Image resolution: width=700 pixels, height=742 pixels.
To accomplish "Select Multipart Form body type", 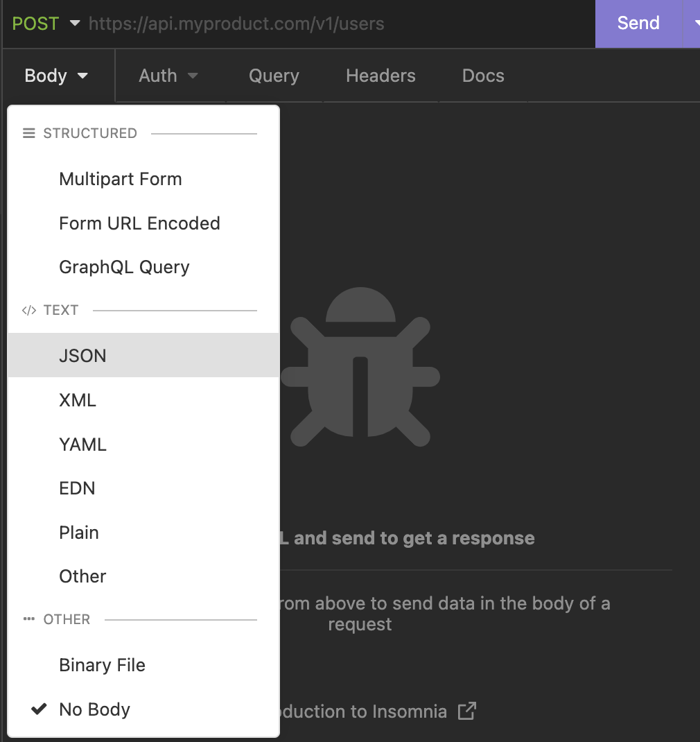I will tap(143, 179).
